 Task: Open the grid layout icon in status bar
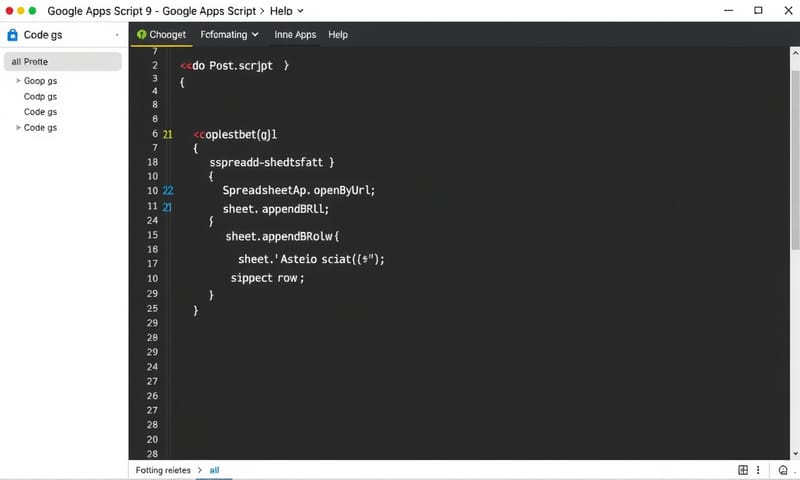click(743, 470)
